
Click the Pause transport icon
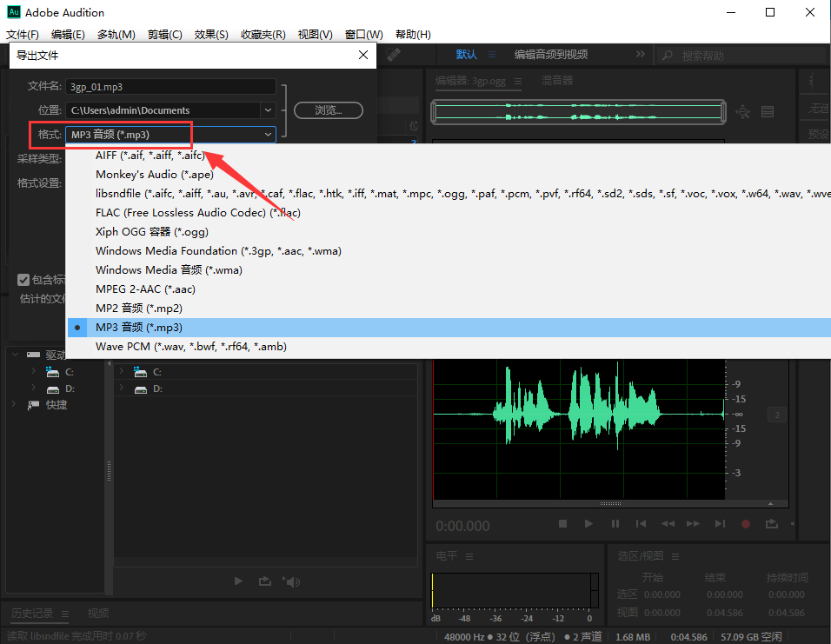pos(615,524)
